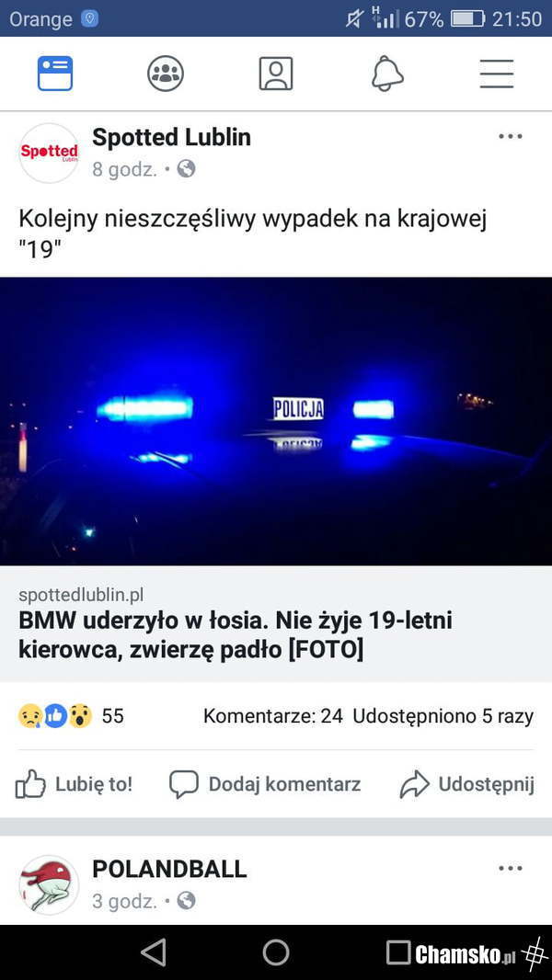The height and width of the screenshot is (980, 552).
Task: Open POLANDBALL post options menu
Action: coord(510,868)
